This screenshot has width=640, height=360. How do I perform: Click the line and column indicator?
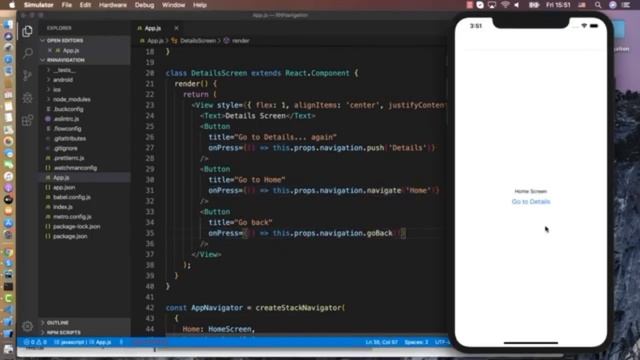381,342
